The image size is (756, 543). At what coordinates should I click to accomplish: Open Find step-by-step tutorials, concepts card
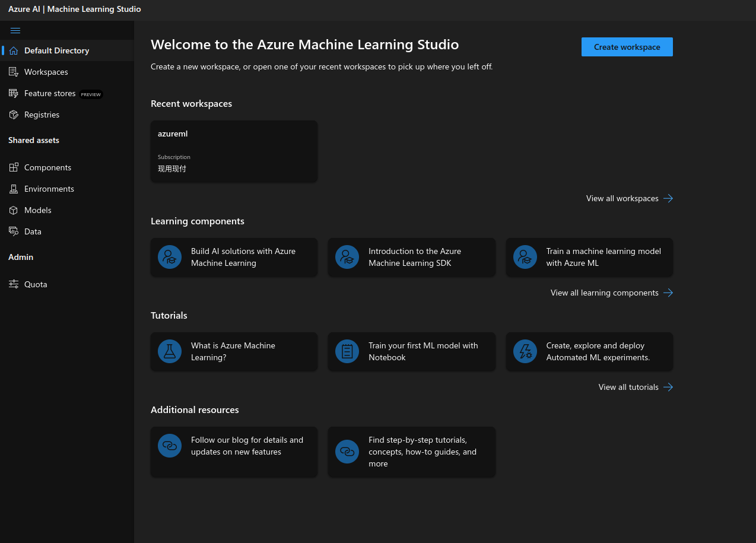coord(411,452)
